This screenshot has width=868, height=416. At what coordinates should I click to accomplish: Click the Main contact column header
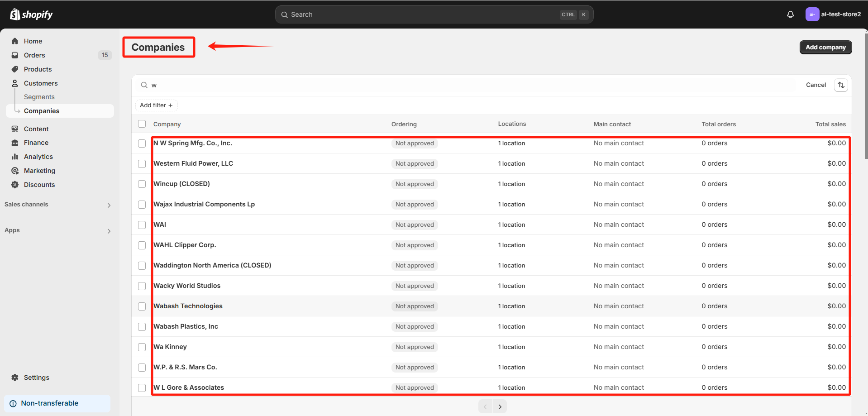(612, 124)
